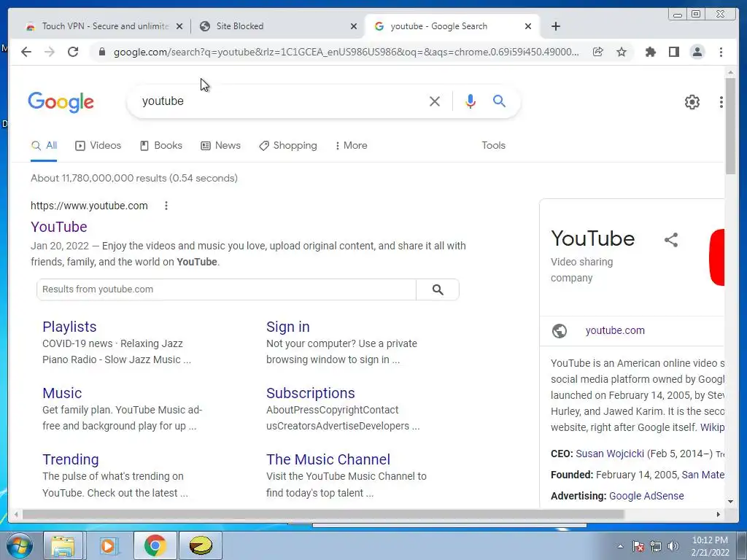747x560 pixels.
Task: Close the Touch VPN tab
Action: (x=179, y=27)
